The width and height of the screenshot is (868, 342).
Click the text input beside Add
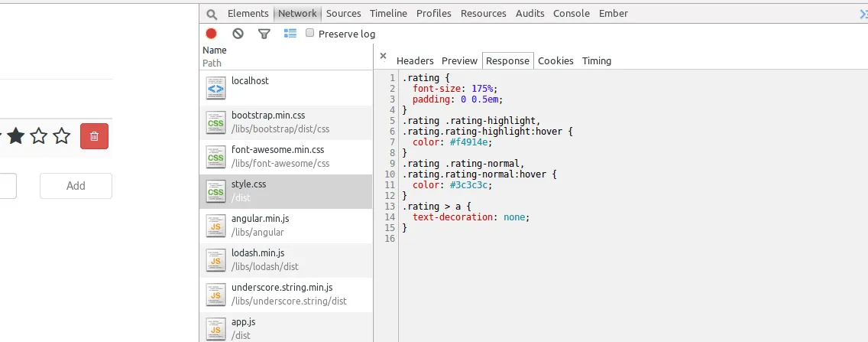tap(8, 186)
